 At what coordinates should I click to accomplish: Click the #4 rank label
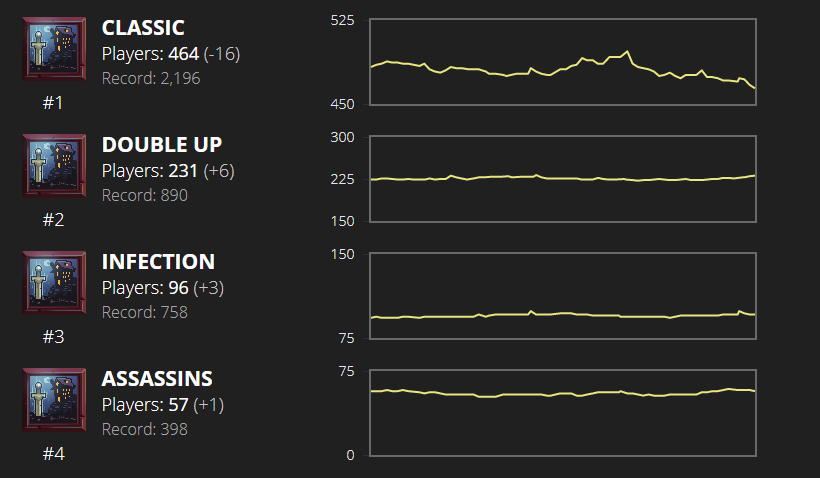[x=53, y=453]
